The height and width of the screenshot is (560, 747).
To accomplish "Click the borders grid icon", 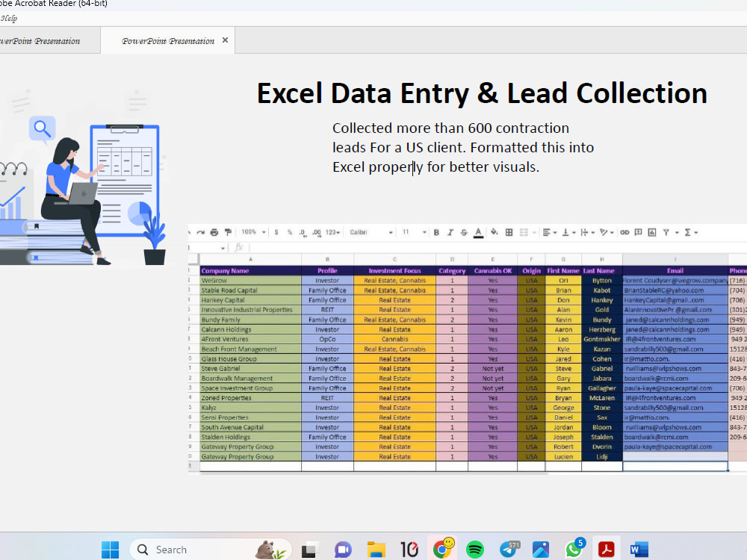I will (x=509, y=232).
